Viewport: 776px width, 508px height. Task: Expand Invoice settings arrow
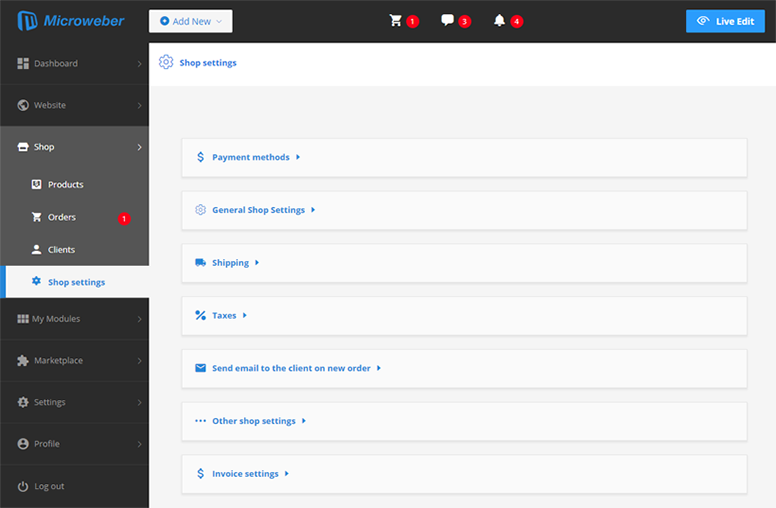(287, 473)
